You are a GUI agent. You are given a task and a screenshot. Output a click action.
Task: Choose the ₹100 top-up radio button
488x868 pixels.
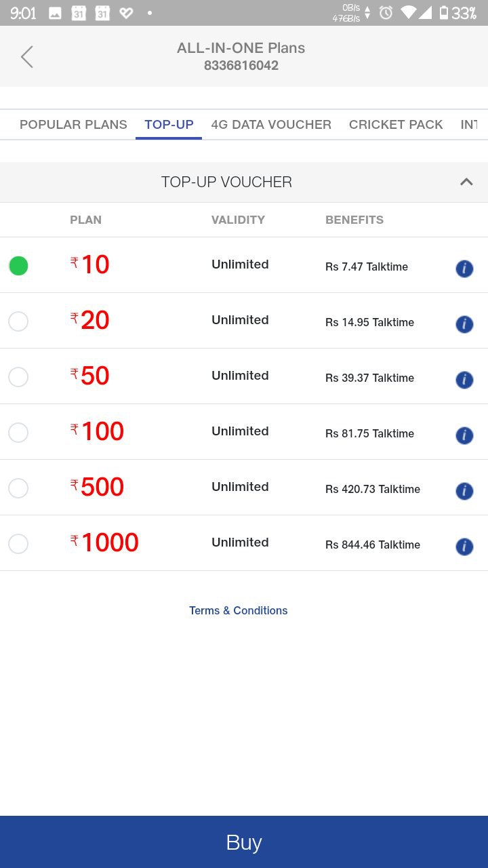pos(18,433)
